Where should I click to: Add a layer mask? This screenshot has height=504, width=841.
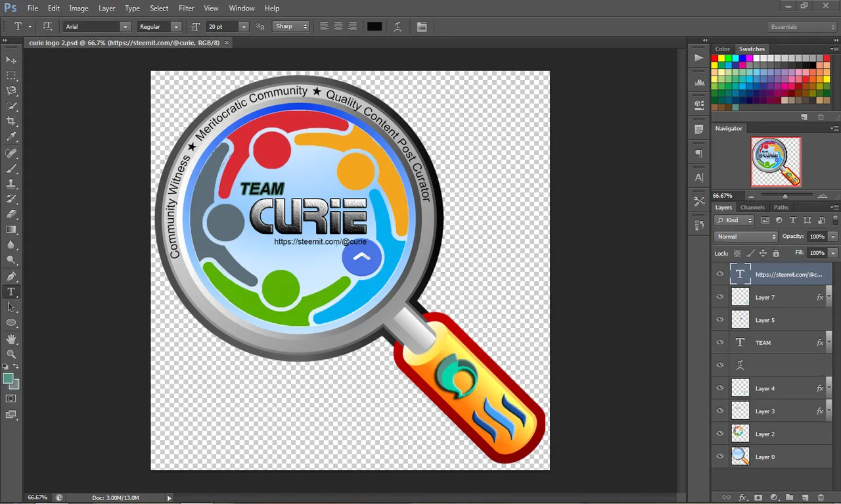(758, 497)
